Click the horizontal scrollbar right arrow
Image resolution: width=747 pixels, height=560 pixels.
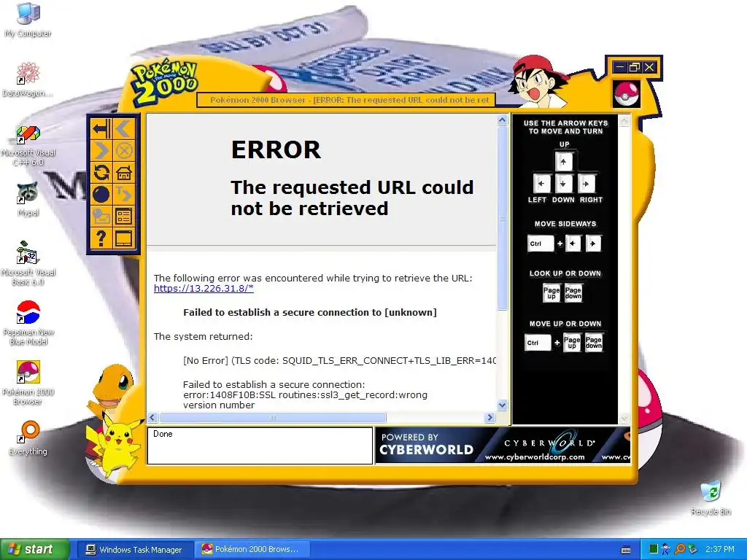point(489,418)
